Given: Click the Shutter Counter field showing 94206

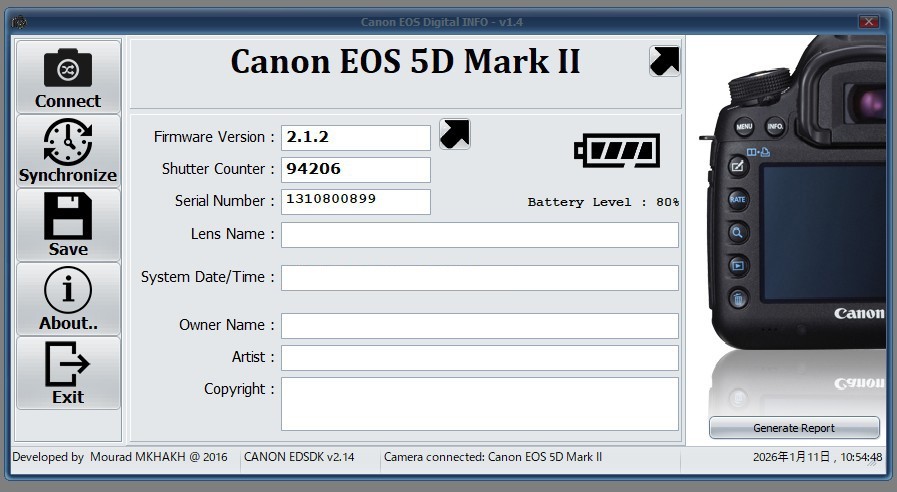Looking at the screenshot, I should [356, 170].
